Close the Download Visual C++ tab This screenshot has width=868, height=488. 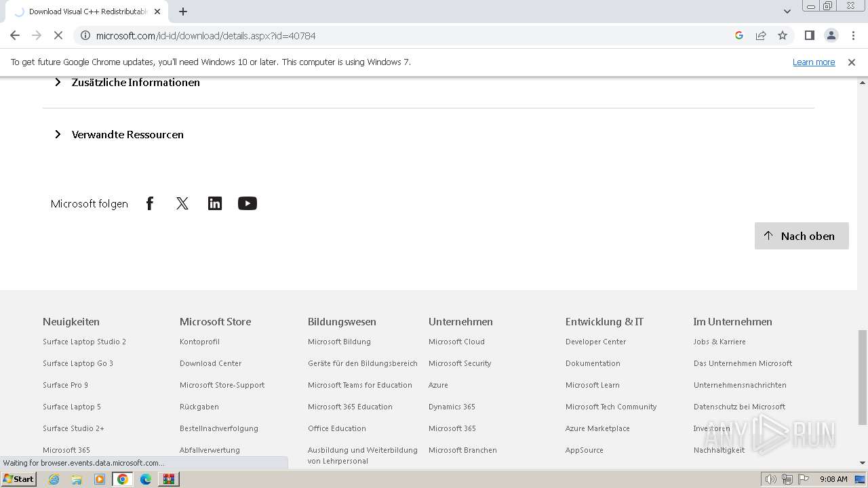click(x=157, y=12)
